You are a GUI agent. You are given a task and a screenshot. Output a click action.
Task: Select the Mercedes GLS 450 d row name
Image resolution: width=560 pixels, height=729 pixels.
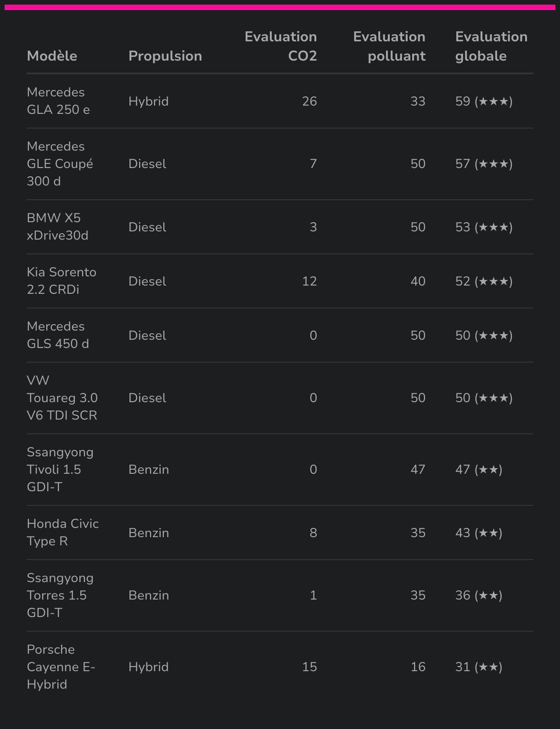coord(58,335)
